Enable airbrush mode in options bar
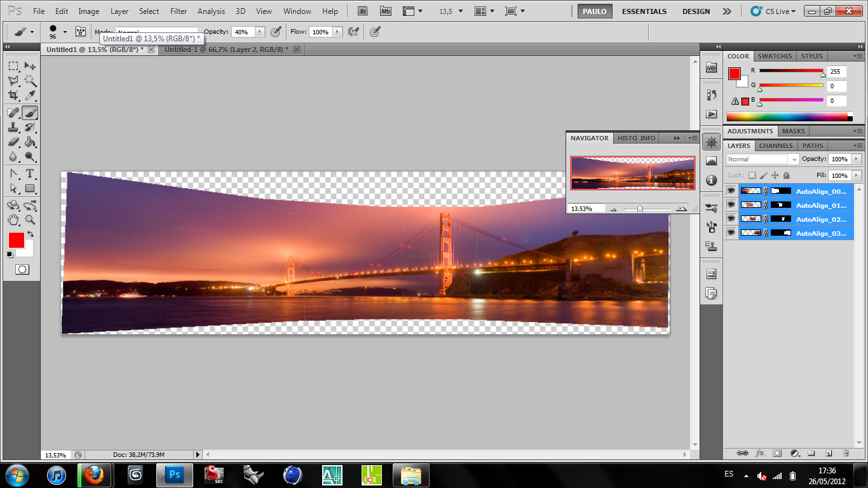The height and width of the screenshot is (488, 868). point(355,32)
